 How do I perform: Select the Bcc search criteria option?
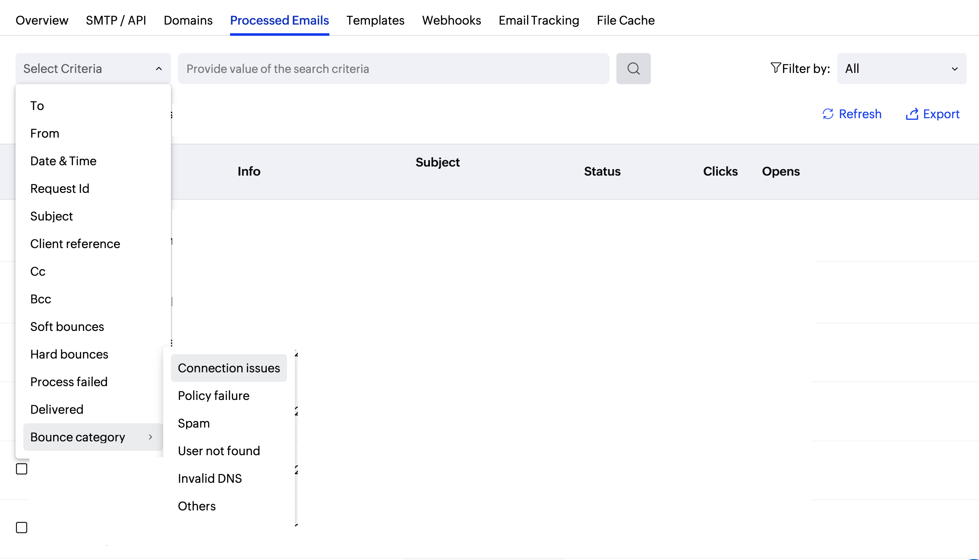[41, 299]
